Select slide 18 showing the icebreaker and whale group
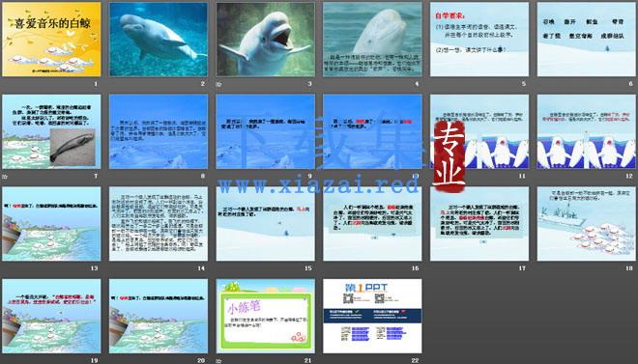This screenshot has width=638, height=364. point(587,224)
